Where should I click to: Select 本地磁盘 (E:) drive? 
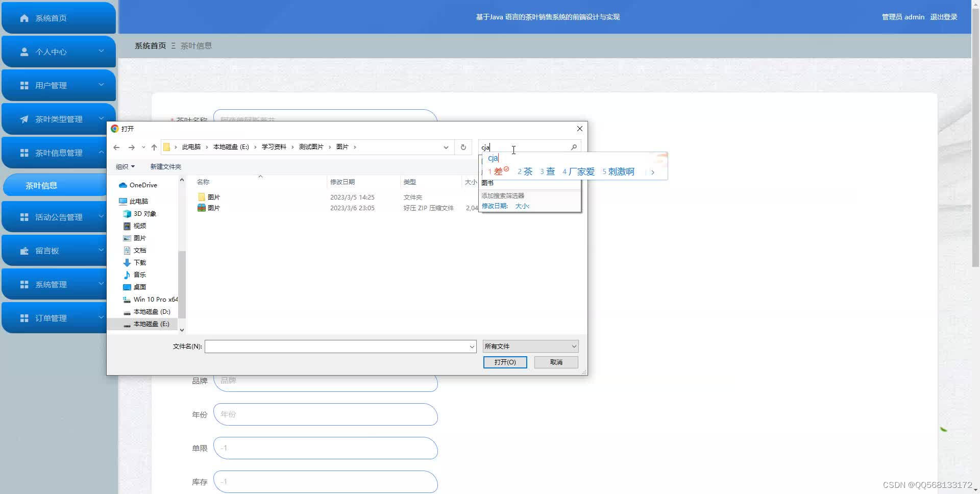(146, 324)
